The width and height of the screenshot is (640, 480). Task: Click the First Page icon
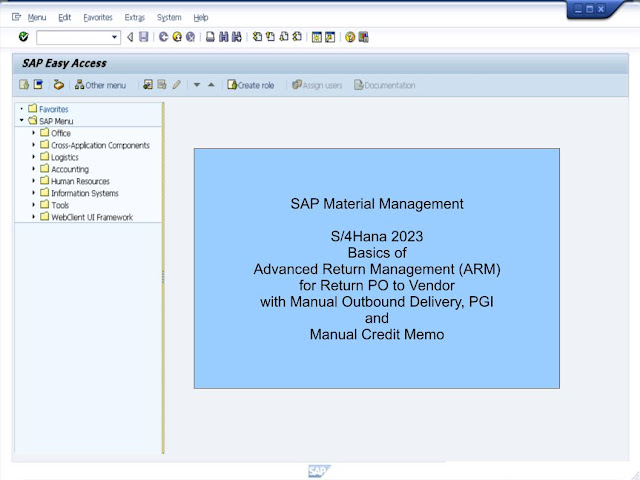click(257, 37)
